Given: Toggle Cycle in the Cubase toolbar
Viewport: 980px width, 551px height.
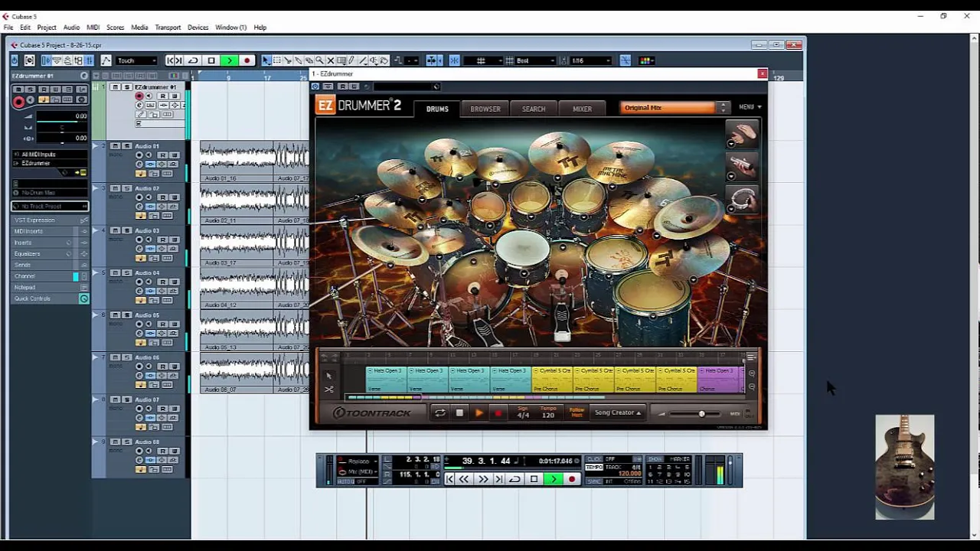Looking at the screenshot, I should coord(193,60).
